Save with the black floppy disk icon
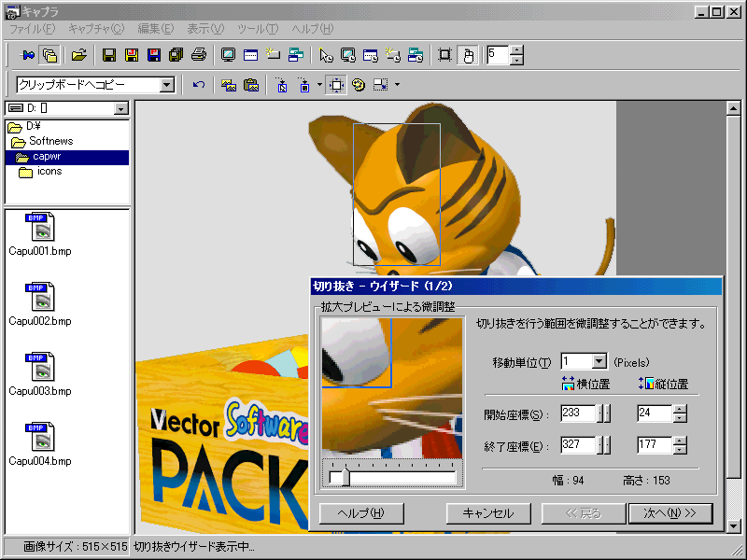747x560 pixels. point(109,55)
